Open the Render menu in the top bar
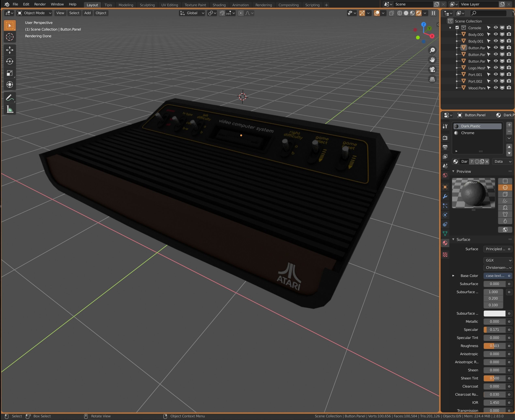The width and height of the screenshot is (515, 420). tap(40, 4)
